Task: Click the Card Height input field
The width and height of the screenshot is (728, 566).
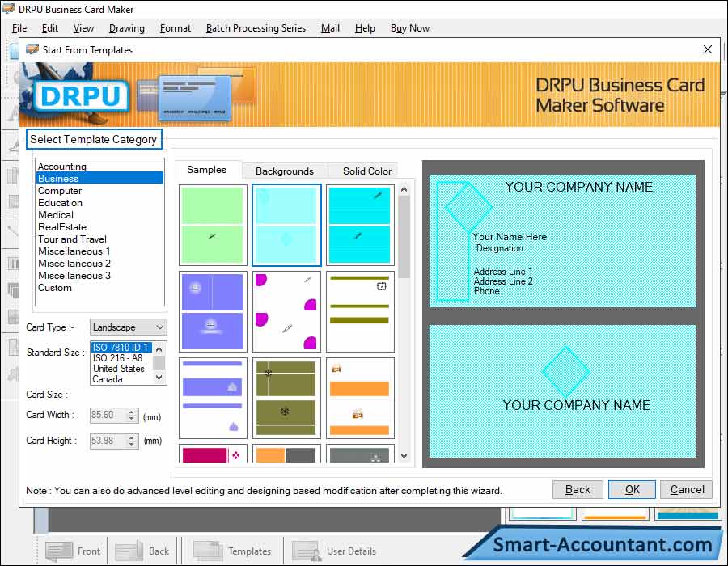Action: point(108,441)
